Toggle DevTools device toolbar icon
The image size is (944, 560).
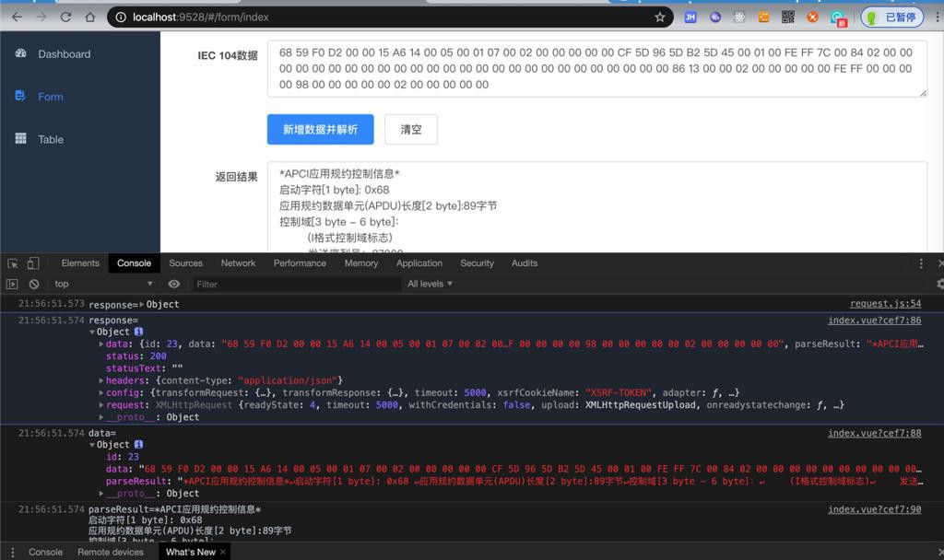coord(33,263)
